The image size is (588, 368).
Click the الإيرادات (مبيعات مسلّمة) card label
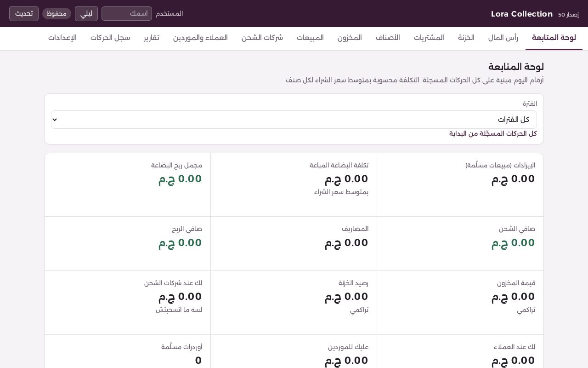click(x=500, y=165)
